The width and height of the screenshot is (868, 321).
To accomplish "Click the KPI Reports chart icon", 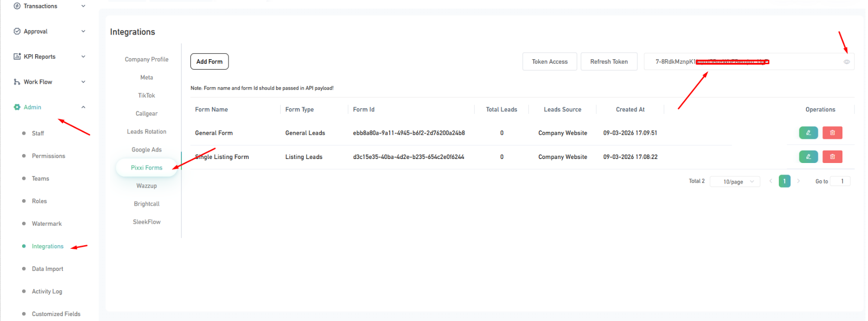I will point(17,57).
